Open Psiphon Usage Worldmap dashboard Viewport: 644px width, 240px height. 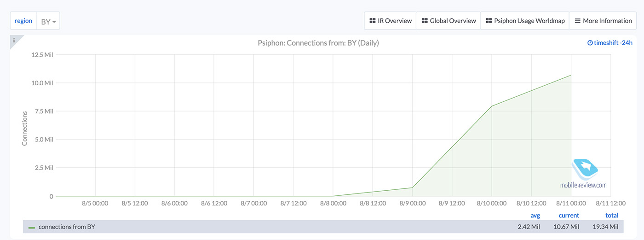click(525, 21)
